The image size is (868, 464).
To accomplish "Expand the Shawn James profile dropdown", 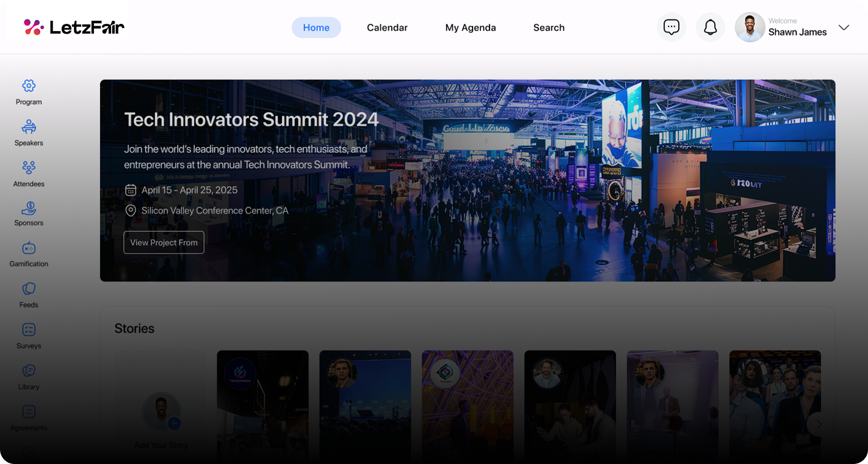I will (844, 27).
